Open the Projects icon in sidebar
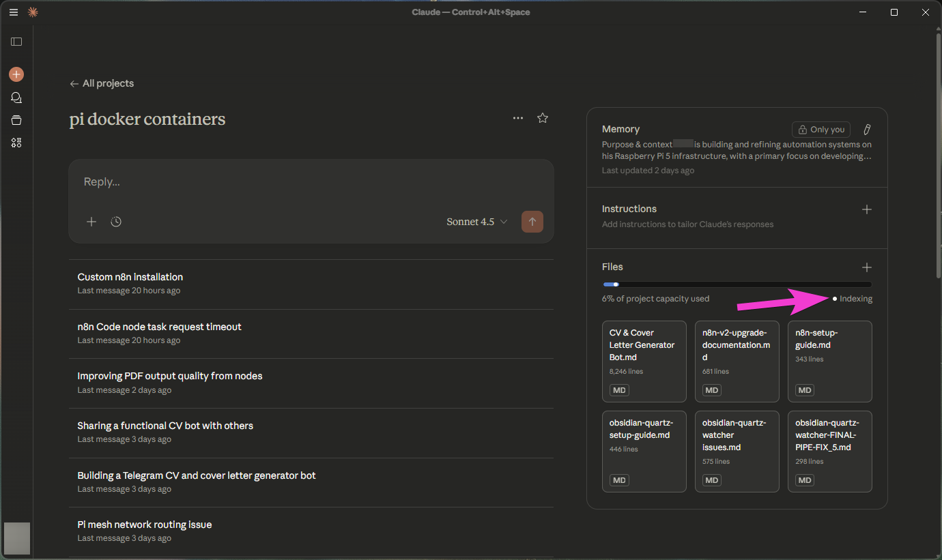Image resolution: width=942 pixels, height=560 pixels. 16,120
